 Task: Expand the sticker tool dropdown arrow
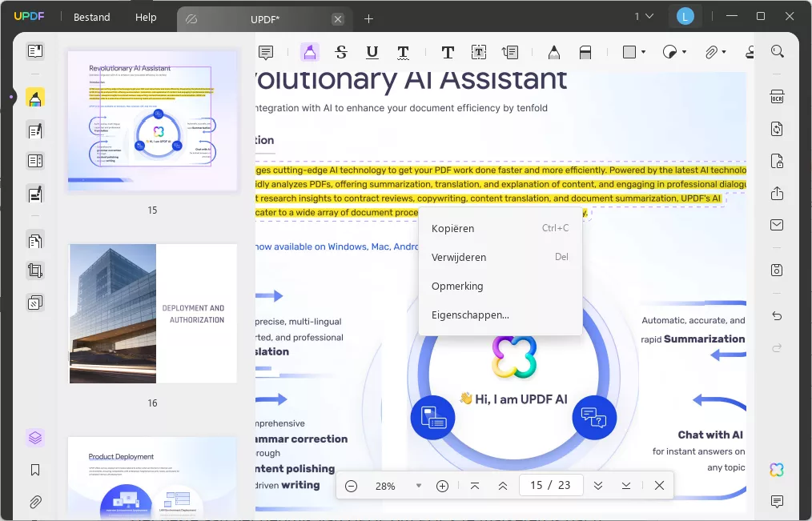pos(684,52)
